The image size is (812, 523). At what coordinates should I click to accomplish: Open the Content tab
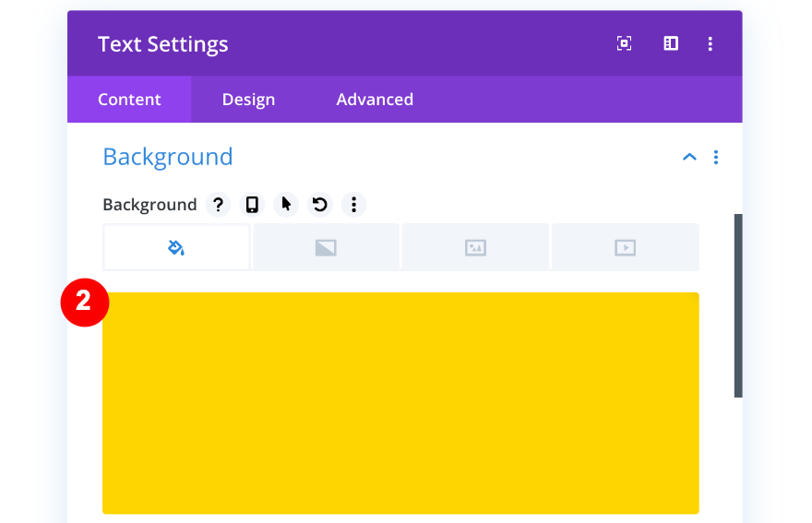(x=129, y=100)
